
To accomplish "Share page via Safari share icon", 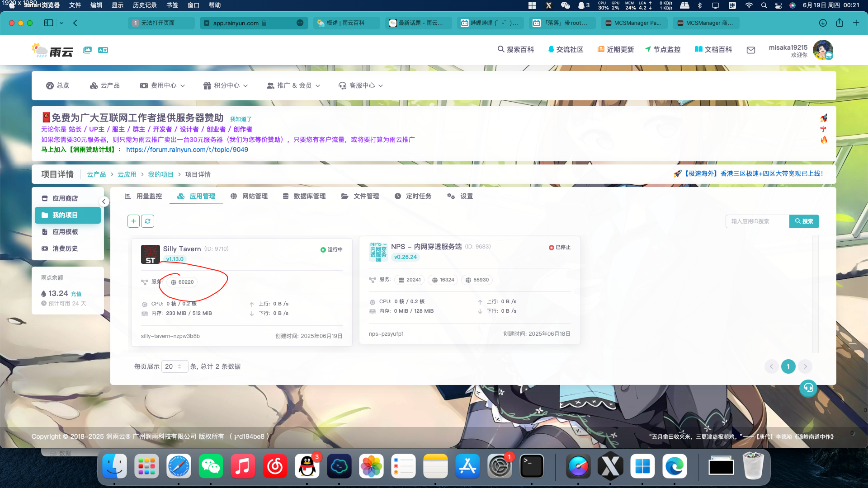I will point(840,23).
